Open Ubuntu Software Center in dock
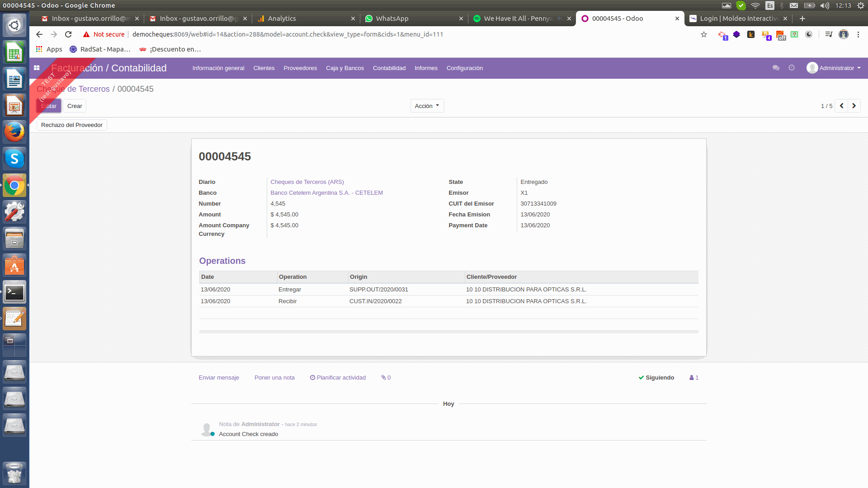The height and width of the screenshot is (488, 868). point(14,266)
